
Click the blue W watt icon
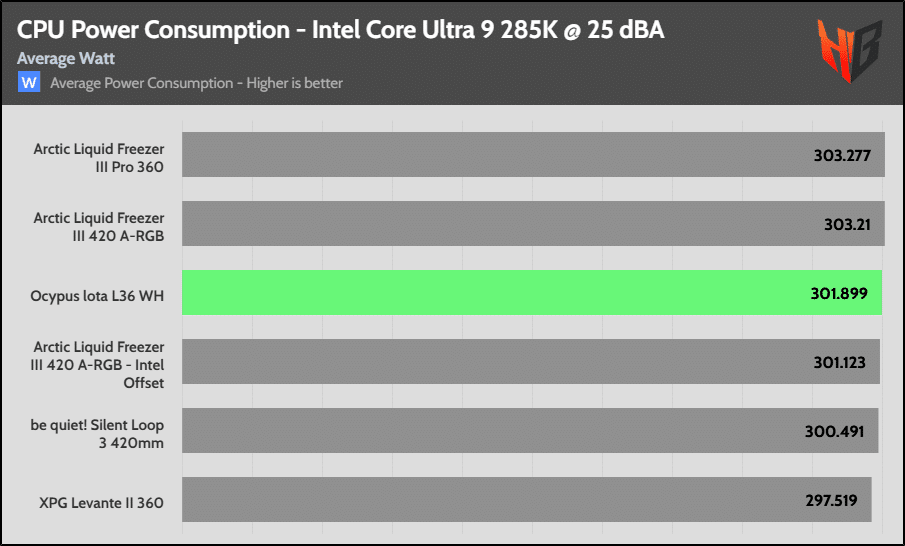point(29,83)
